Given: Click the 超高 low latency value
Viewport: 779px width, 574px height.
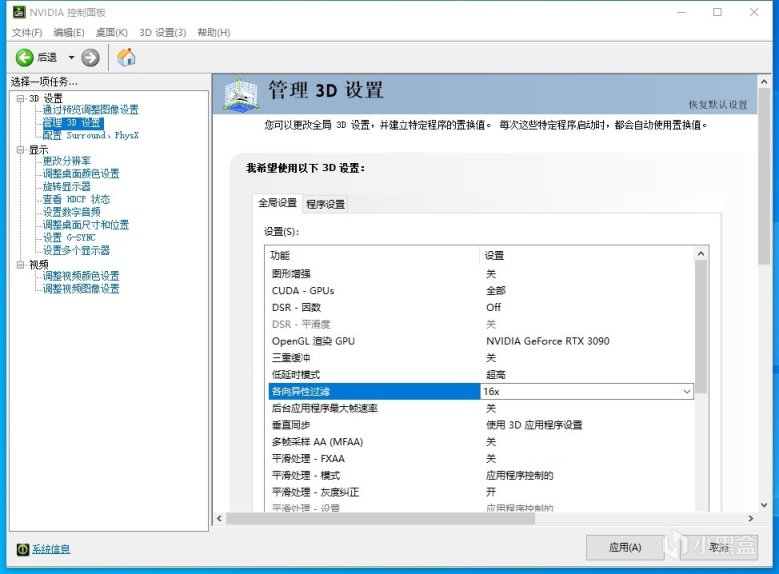Looking at the screenshot, I should (495, 375).
